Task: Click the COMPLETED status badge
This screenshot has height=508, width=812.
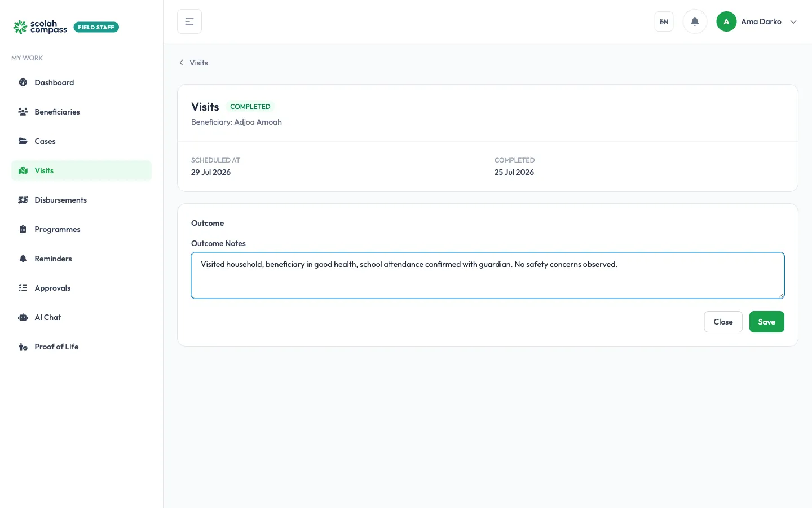Action: pos(250,107)
